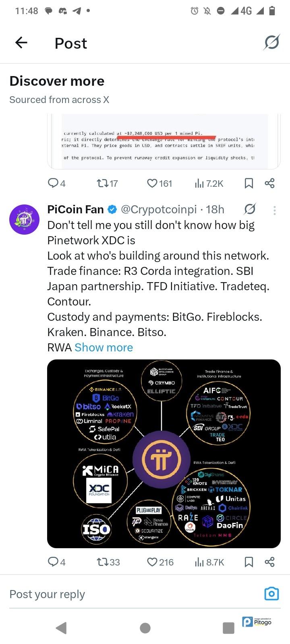Open PiCoin Fan profile avatar

24,219
